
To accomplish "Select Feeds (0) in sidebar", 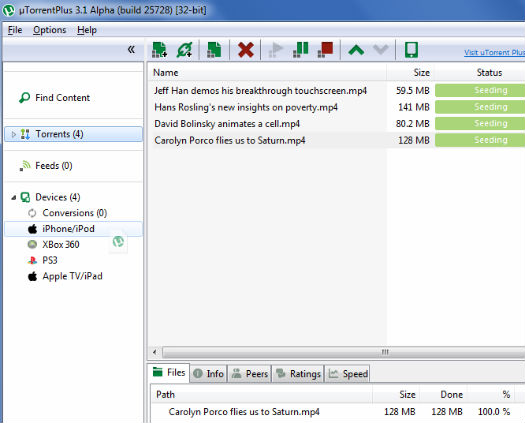I will [x=54, y=166].
